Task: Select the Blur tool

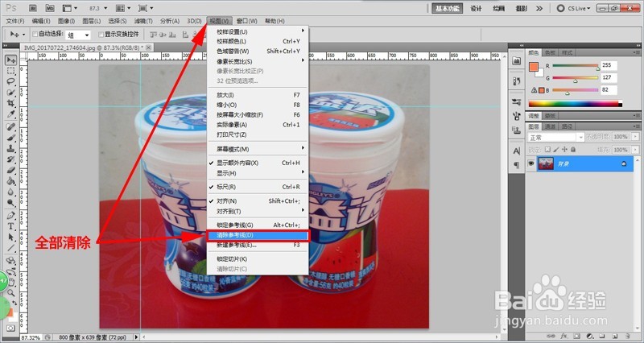Action: click(x=11, y=192)
